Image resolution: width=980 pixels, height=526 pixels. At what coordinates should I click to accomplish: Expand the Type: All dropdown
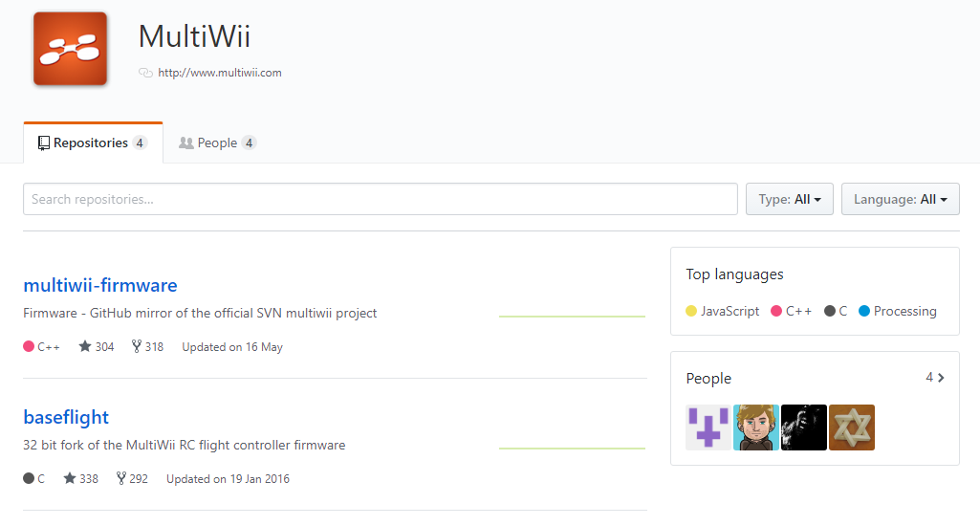point(790,199)
